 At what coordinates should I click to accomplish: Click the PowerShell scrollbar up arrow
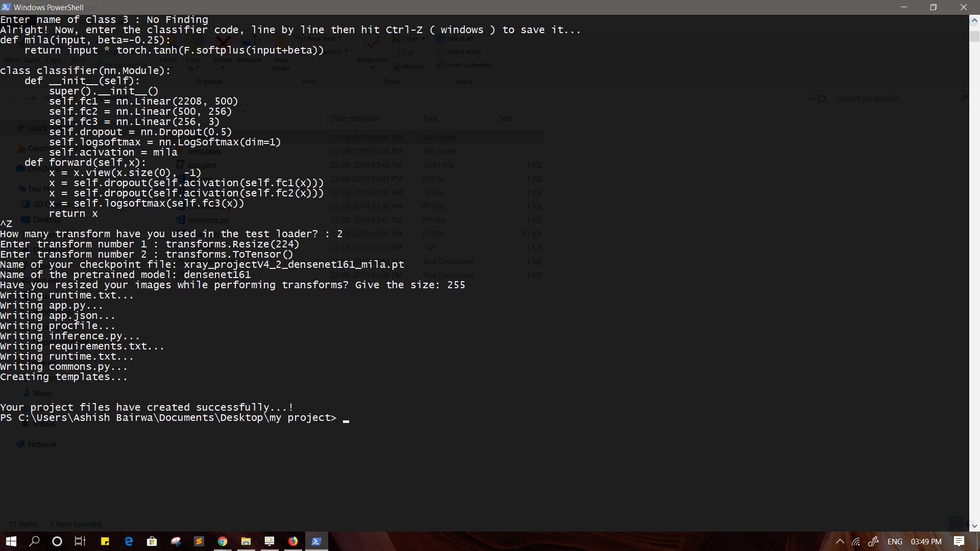click(974, 21)
